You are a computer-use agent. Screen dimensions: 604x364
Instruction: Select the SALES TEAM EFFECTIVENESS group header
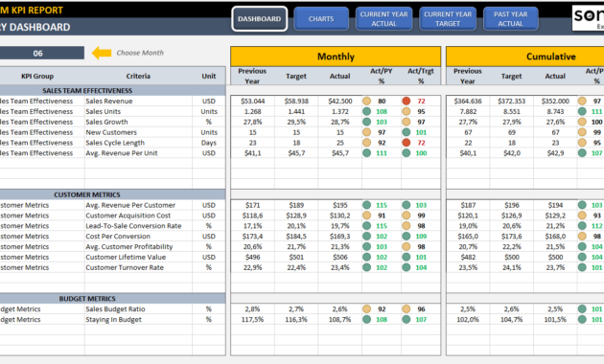tap(112, 91)
